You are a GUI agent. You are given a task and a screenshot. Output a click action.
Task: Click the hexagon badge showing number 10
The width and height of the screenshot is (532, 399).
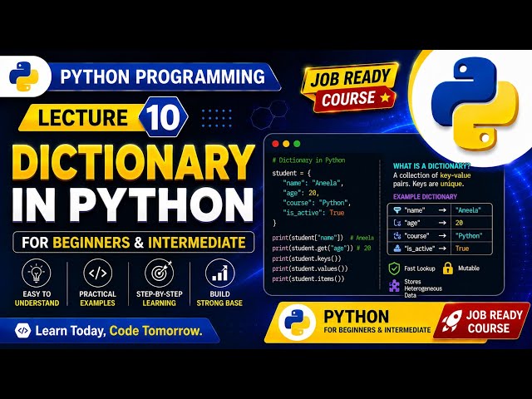coord(163,116)
